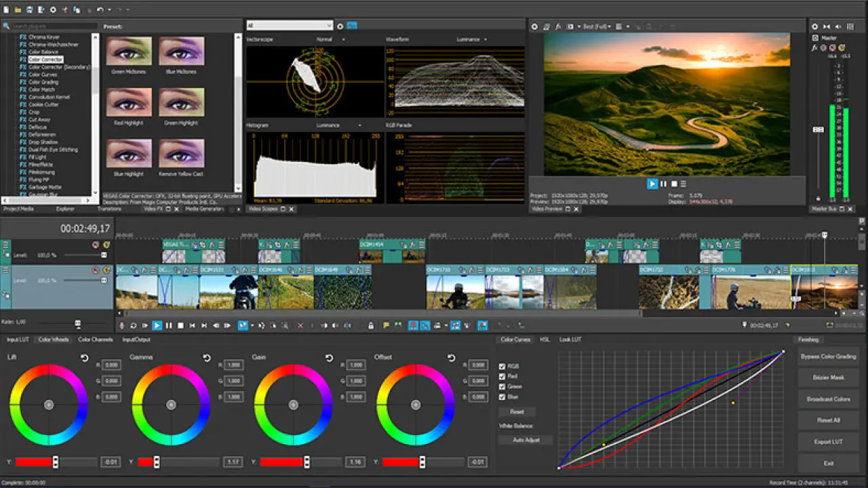The width and height of the screenshot is (868, 488).
Task: Click the Stop button in timeline transport
Action: click(x=180, y=326)
